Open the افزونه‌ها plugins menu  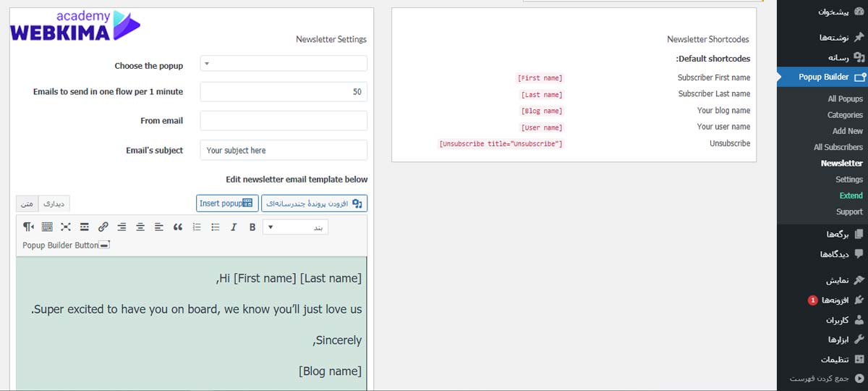coord(822,300)
